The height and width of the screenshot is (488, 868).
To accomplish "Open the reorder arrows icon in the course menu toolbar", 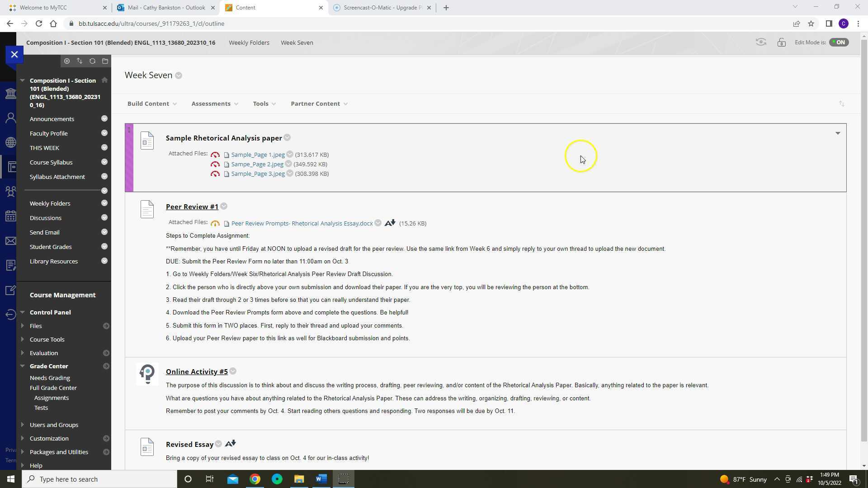I will (x=80, y=61).
